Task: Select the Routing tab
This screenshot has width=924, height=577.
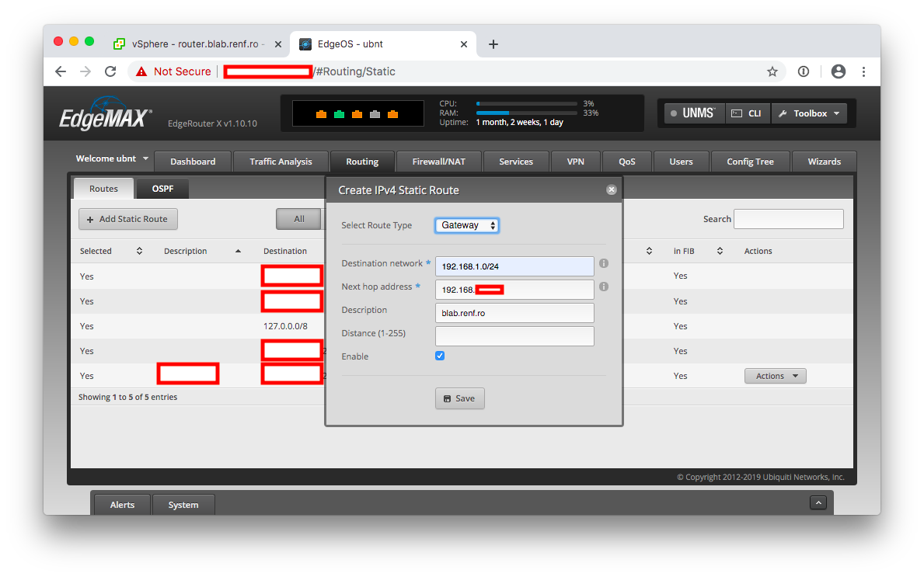Action: [362, 162]
